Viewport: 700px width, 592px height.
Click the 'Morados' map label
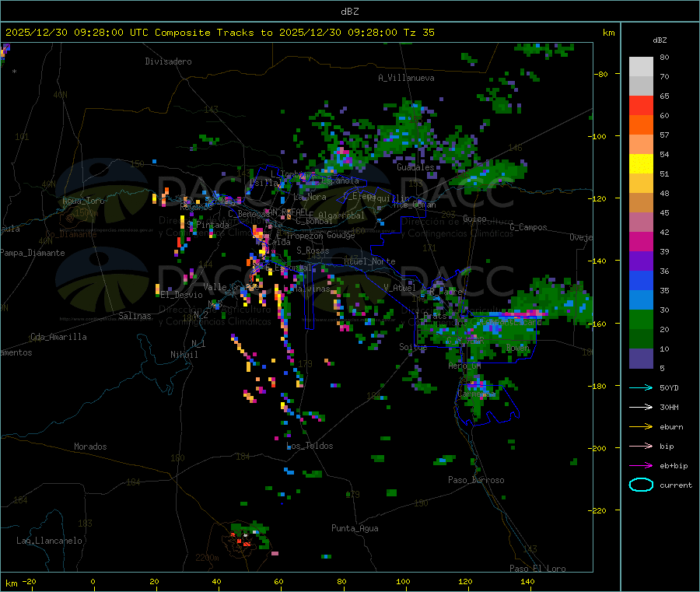[90, 447]
